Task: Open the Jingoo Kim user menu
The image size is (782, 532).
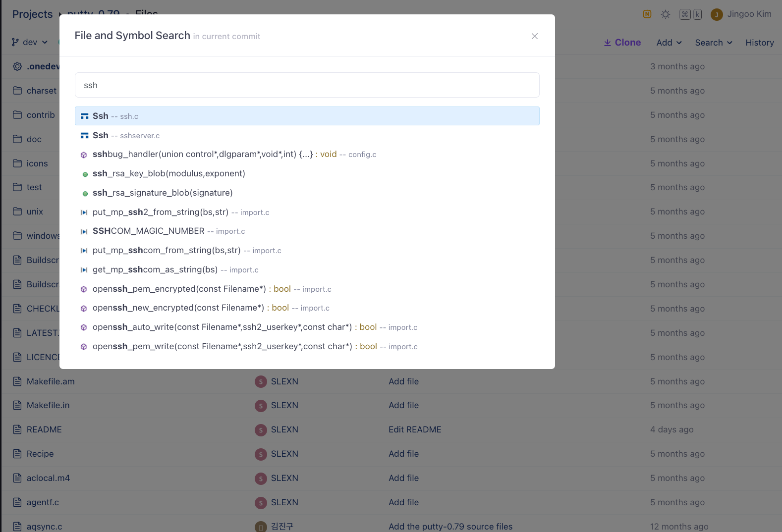Action: [741, 14]
